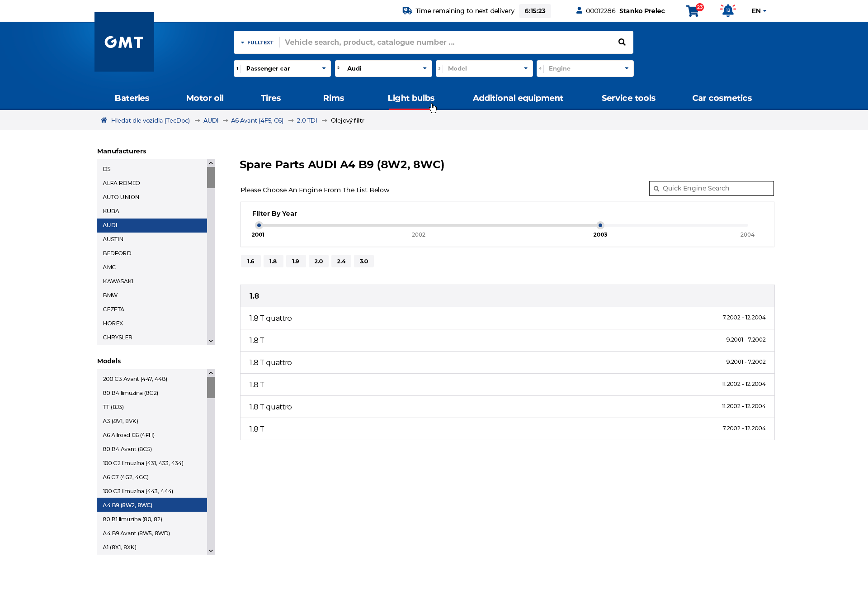This screenshot has height=604, width=868.
Task: Open the Car cosmetics menu
Action: coord(722,98)
